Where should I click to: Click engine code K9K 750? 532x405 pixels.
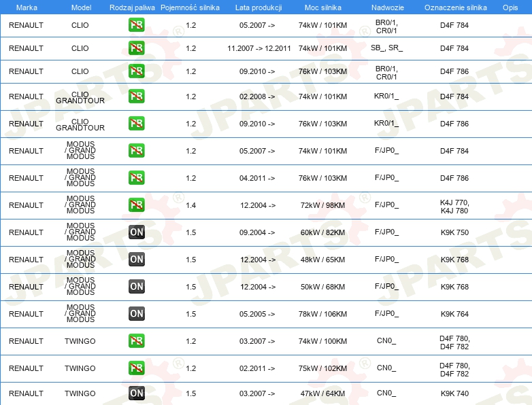pyautogui.click(x=454, y=232)
